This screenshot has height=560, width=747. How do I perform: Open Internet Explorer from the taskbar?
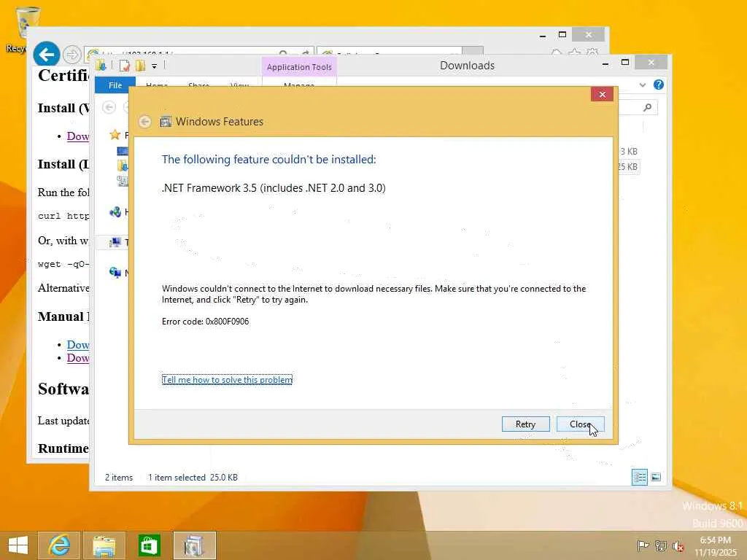(59, 545)
